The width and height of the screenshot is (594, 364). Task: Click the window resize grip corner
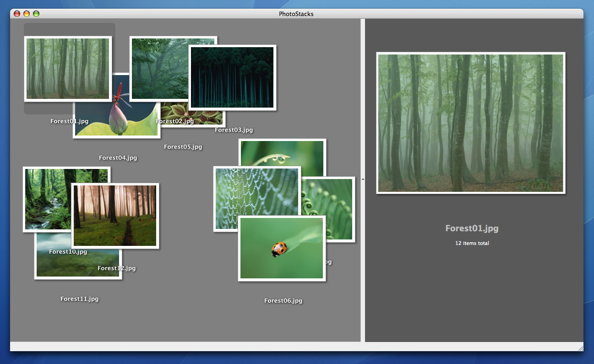(x=580, y=348)
